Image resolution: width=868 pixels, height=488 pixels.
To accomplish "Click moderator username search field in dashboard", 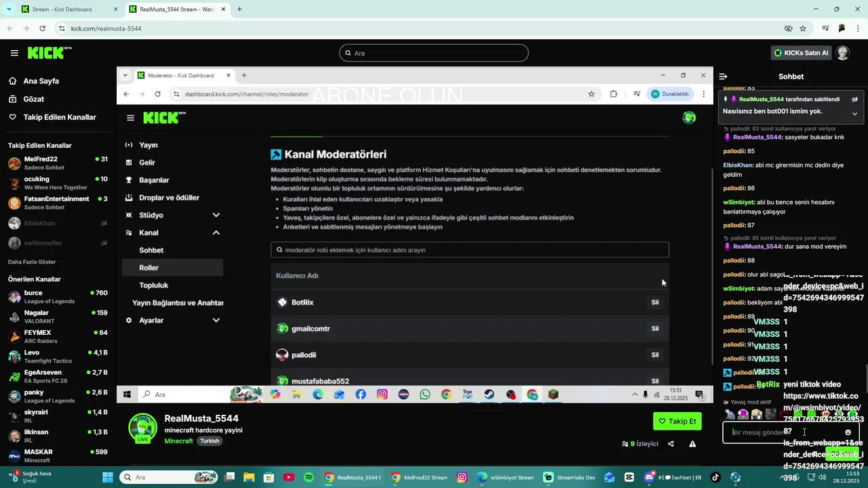I will pos(470,250).
